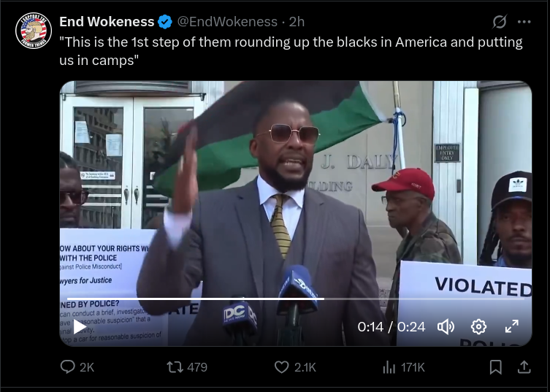Click the video thumbnail of the speaker

click(x=296, y=214)
